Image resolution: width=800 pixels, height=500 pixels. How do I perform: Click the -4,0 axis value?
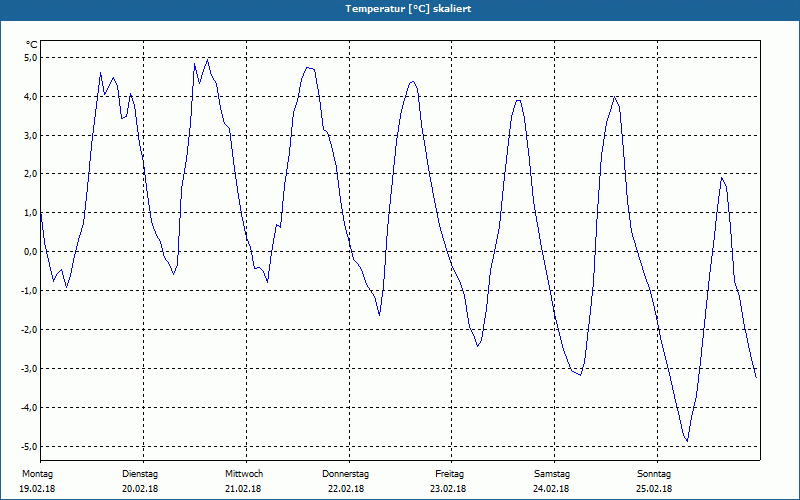(29, 408)
